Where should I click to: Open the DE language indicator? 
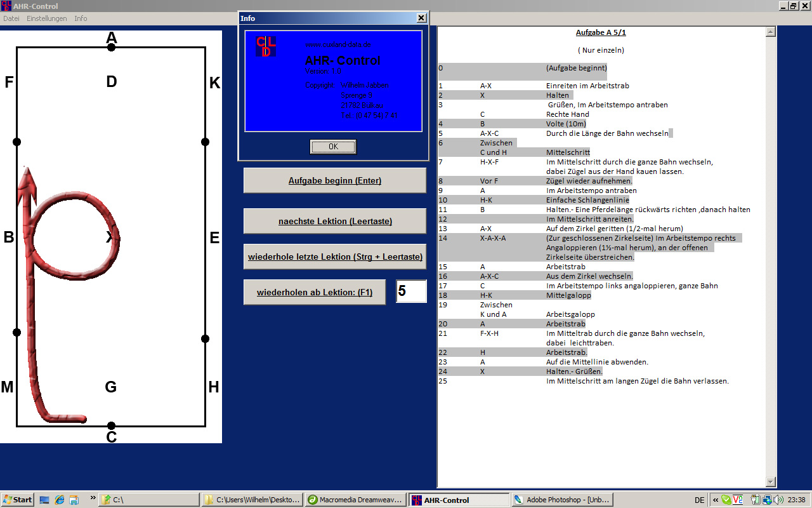(699, 500)
